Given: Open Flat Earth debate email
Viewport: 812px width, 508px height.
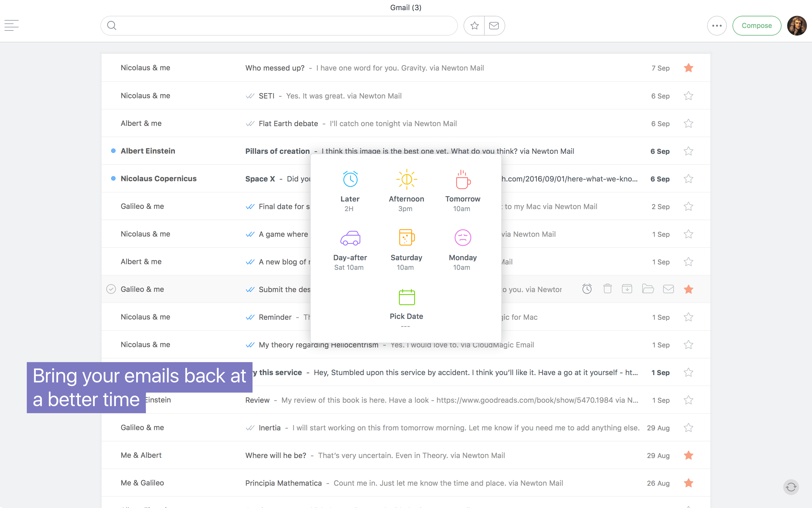Looking at the screenshot, I should coord(406,123).
